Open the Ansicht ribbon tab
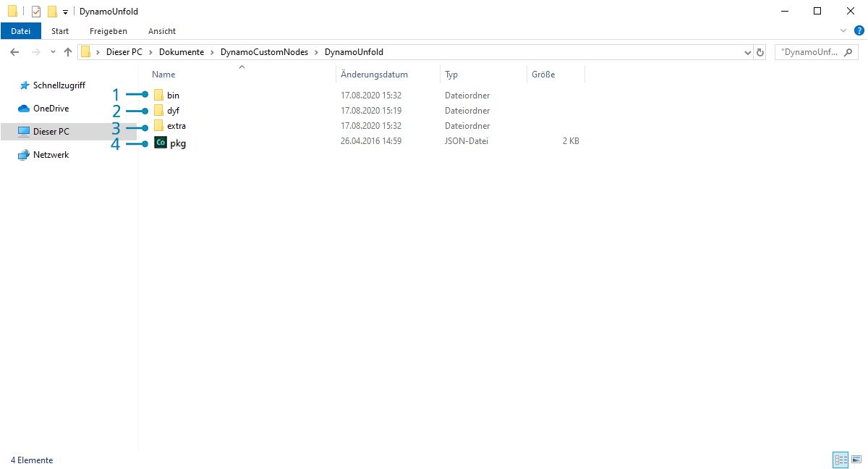Image resolution: width=868 pixels, height=469 pixels. coord(162,31)
